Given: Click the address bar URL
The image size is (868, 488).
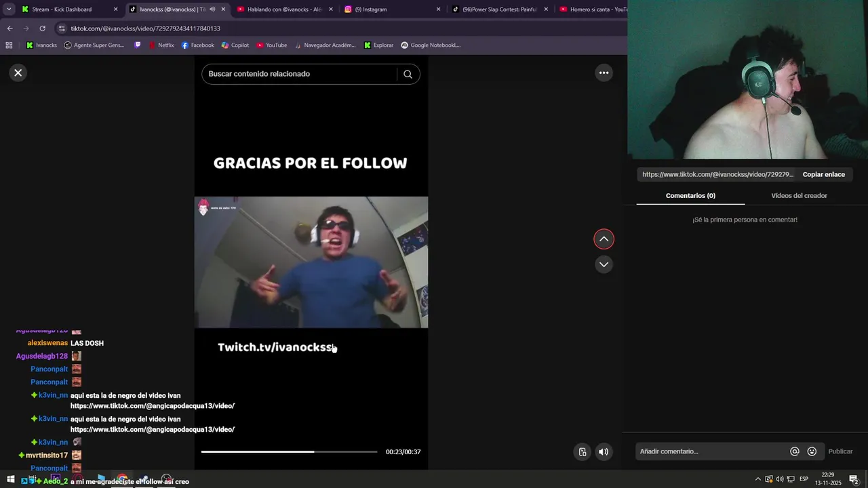Looking at the screenshot, I should point(145,28).
